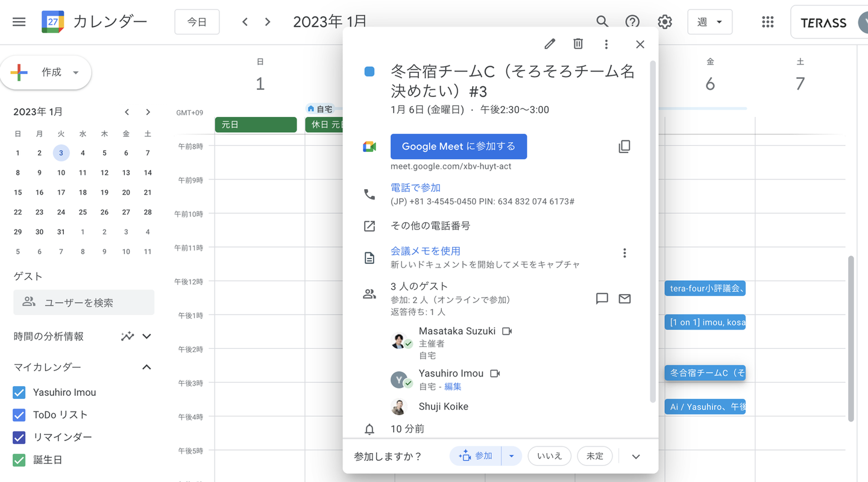The image size is (868, 482).
Task: Open guest chat icon
Action: (602, 299)
